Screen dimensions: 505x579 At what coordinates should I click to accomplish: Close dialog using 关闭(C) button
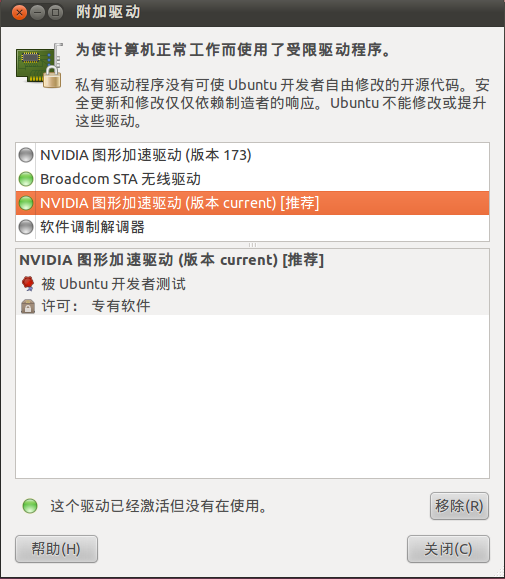(448, 549)
